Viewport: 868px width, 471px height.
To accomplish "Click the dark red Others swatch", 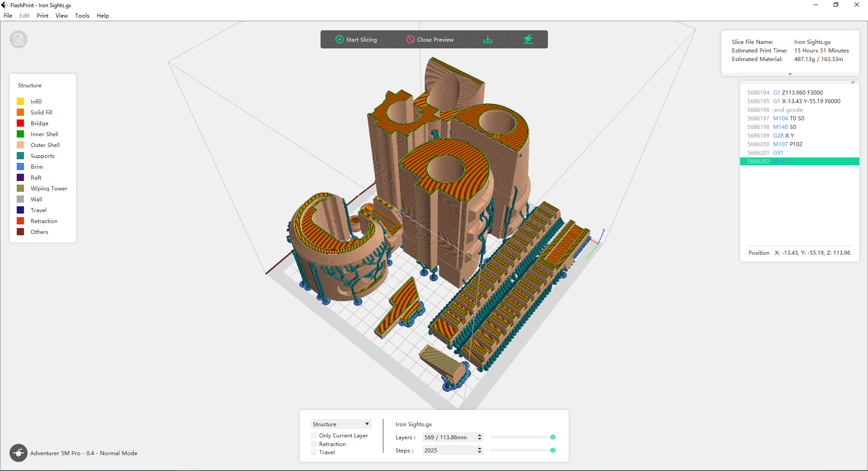I will pyautogui.click(x=20, y=232).
